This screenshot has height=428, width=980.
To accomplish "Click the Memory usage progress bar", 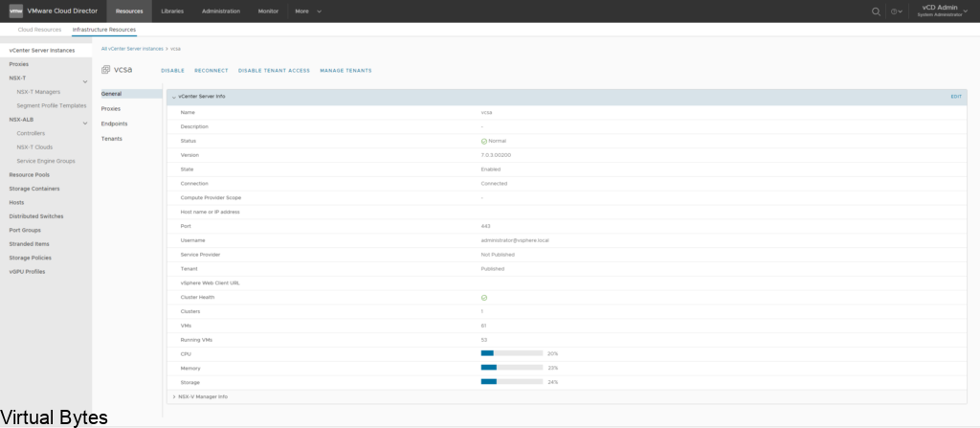I will tap(512, 368).
